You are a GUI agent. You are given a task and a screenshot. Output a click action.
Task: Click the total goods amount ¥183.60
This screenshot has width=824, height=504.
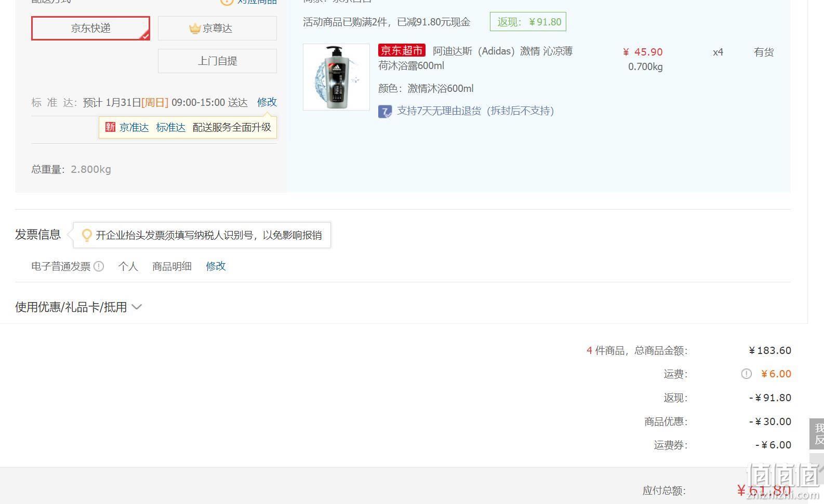coord(770,350)
